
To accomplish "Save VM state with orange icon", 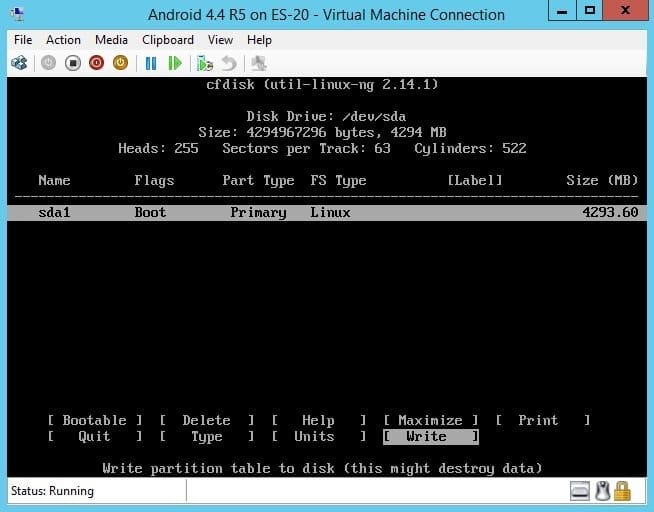I will [x=121, y=63].
